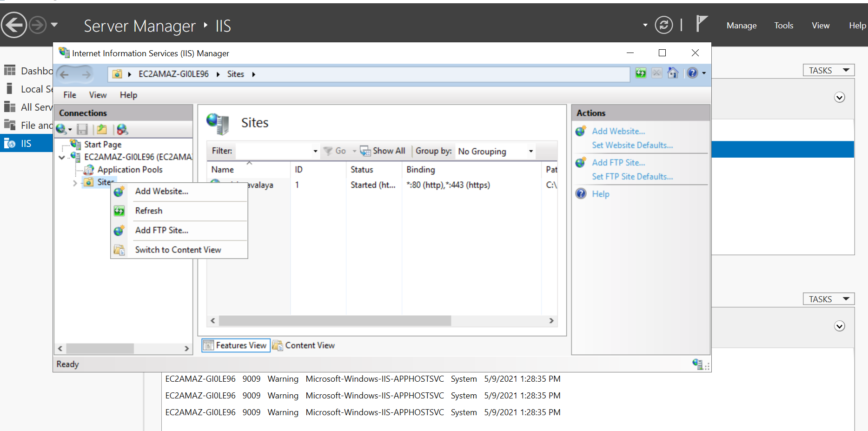Click the Help icon in Actions pane

(x=581, y=193)
